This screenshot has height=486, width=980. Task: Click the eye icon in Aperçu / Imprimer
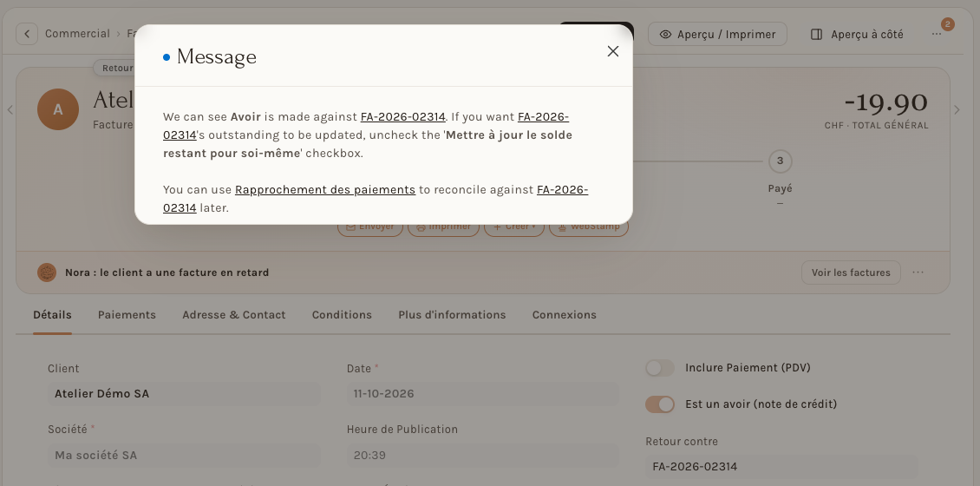click(x=666, y=35)
